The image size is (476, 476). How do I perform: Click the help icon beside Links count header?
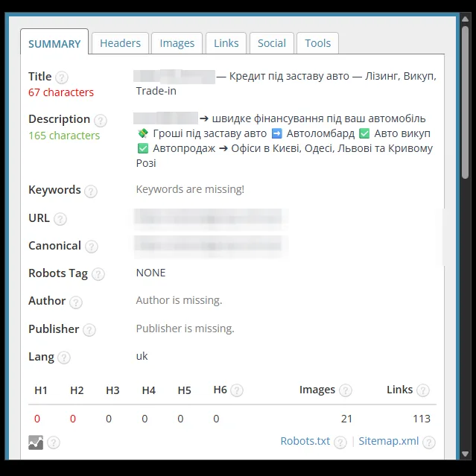(x=422, y=390)
